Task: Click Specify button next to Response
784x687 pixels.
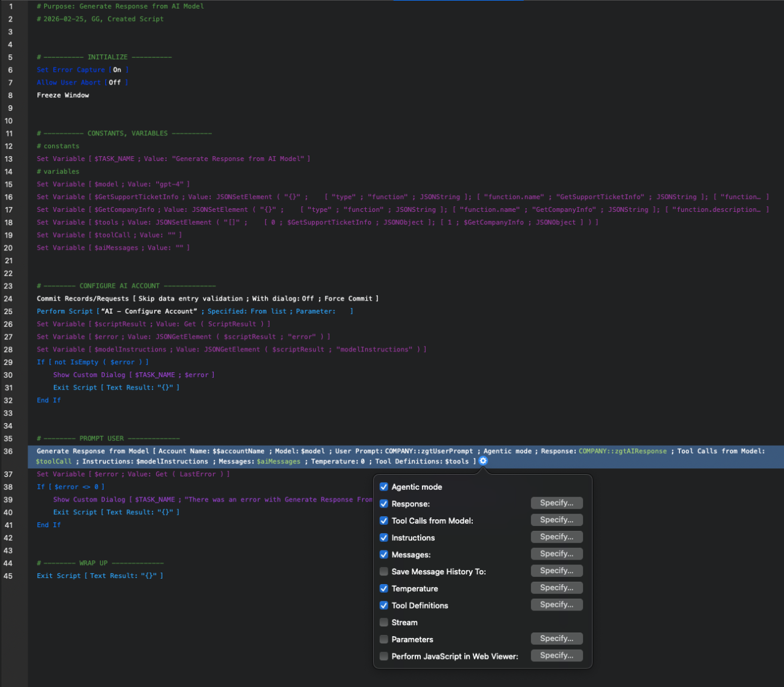Action: click(557, 503)
